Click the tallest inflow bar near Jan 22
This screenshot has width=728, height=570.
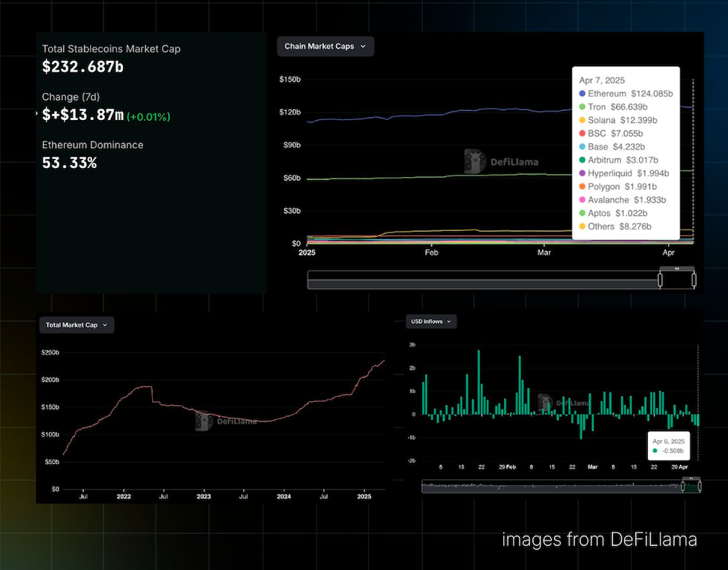point(478,382)
